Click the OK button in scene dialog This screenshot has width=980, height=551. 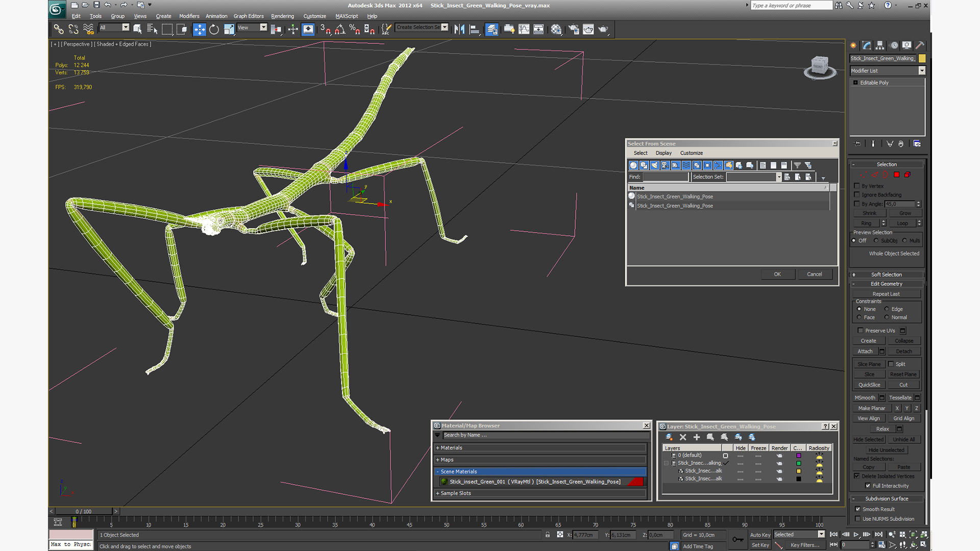pyautogui.click(x=777, y=273)
